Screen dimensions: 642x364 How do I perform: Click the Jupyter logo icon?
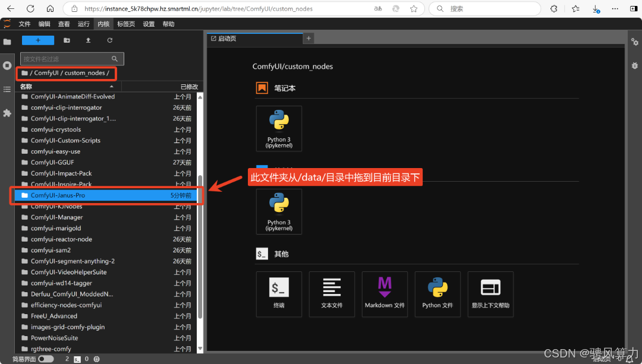tap(7, 24)
